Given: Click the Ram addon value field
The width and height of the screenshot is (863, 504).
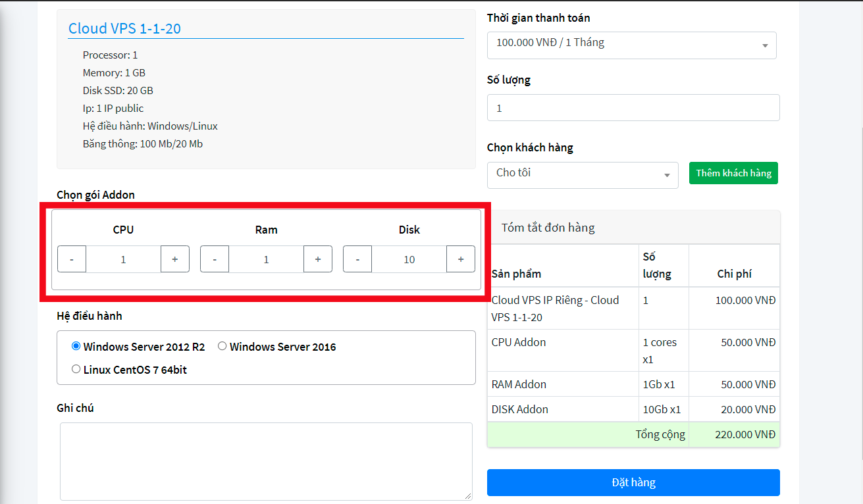Looking at the screenshot, I should 266,259.
